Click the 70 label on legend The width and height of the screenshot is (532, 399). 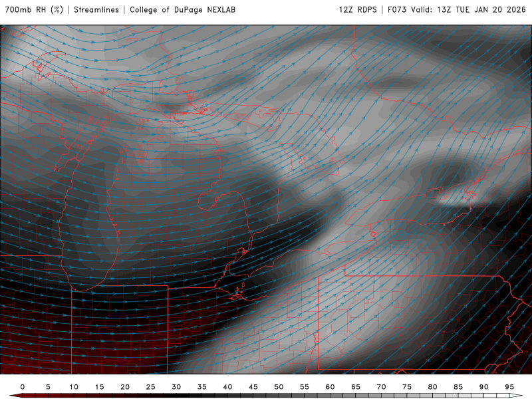(381, 387)
